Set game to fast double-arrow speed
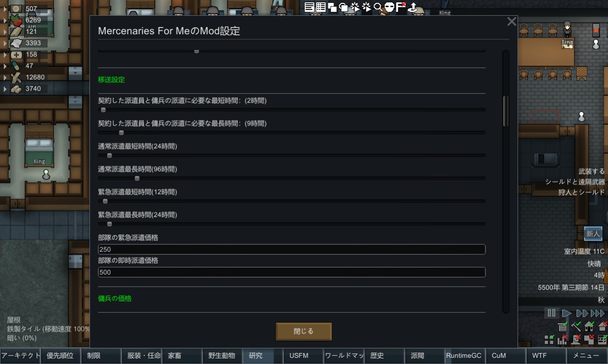This screenshot has width=608, height=364. pyautogui.click(x=582, y=313)
